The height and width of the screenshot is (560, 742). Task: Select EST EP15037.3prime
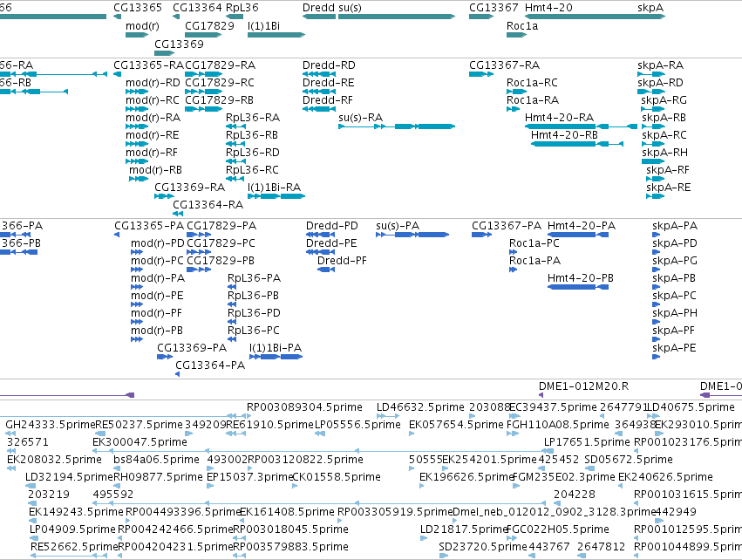[x=250, y=477]
